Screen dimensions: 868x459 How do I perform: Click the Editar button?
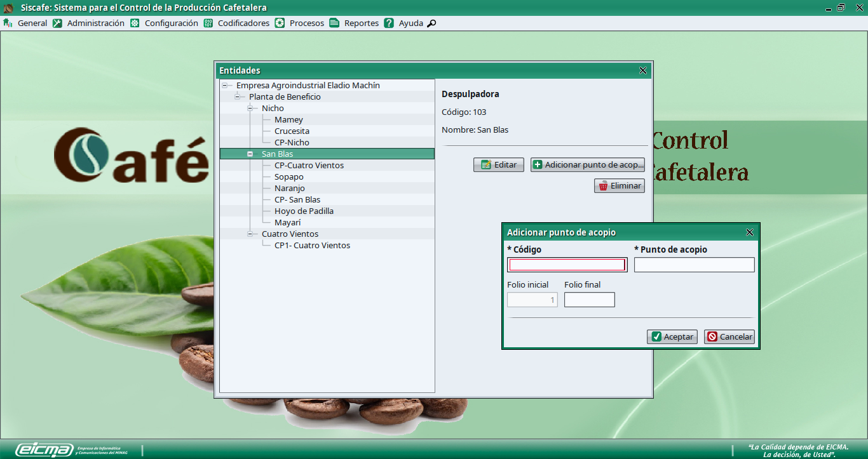[499, 164]
